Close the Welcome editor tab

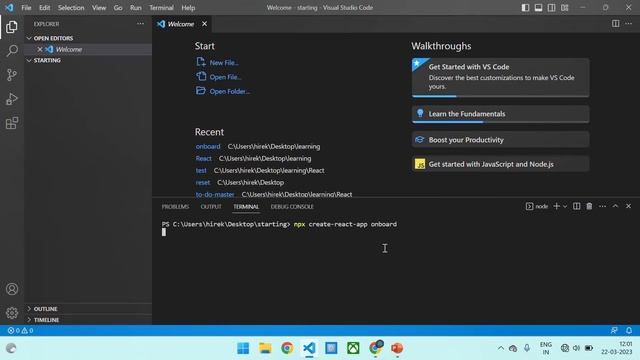tap(204, 24)
